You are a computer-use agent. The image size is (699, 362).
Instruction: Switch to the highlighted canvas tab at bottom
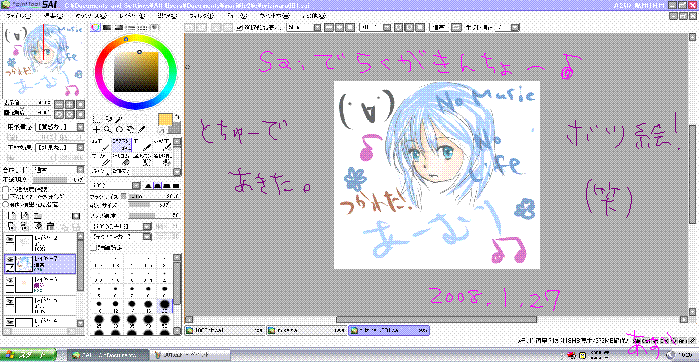389,330
